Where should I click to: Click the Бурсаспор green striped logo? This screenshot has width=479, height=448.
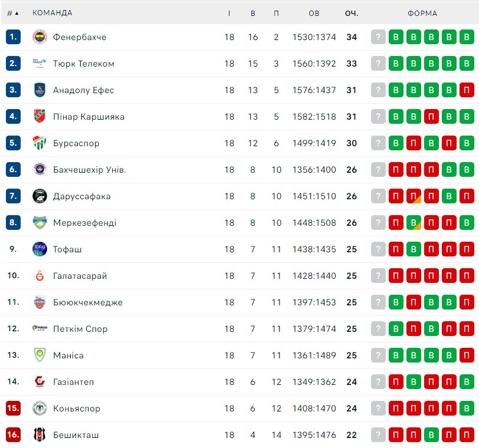click(x=40, y=143)
